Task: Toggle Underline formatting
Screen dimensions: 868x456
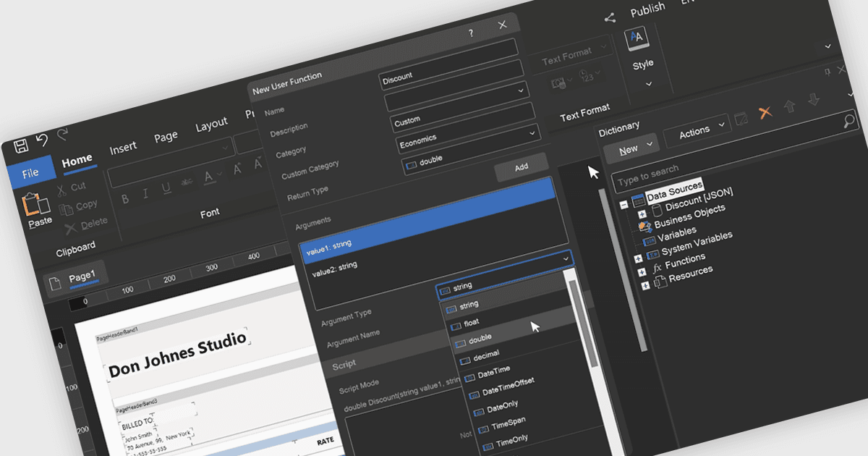Action: (x=166, y=188)
